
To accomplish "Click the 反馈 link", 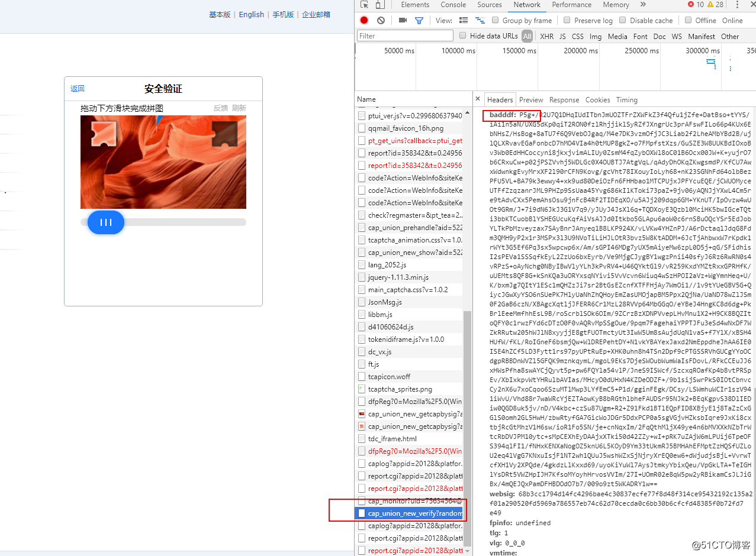I will coord(221,108).
